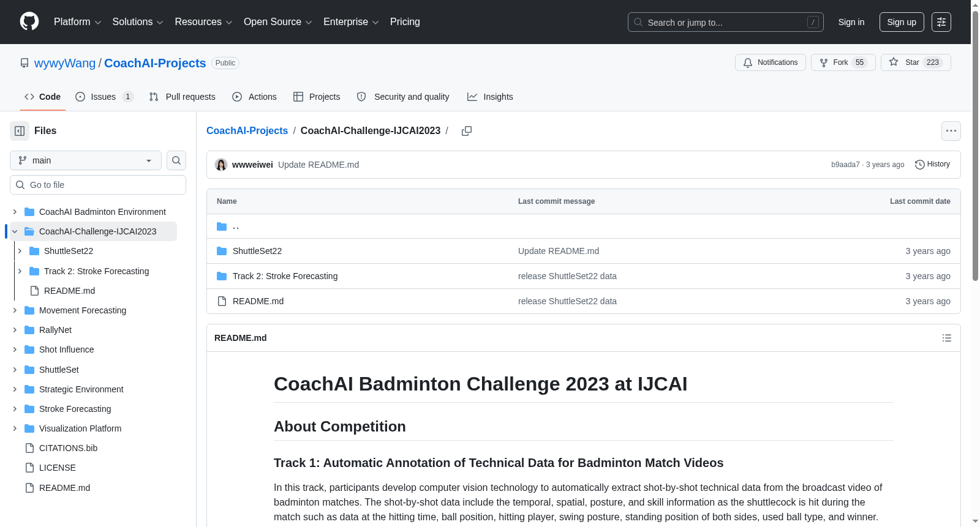
Task: Open the Enterprise dropdown menu
Action: (351, 22)
